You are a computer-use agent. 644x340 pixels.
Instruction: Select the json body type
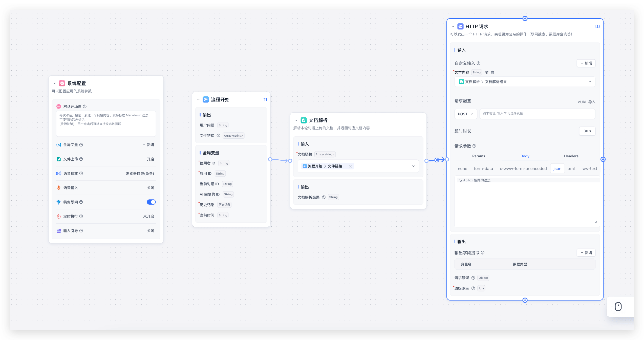pos(557,169)
